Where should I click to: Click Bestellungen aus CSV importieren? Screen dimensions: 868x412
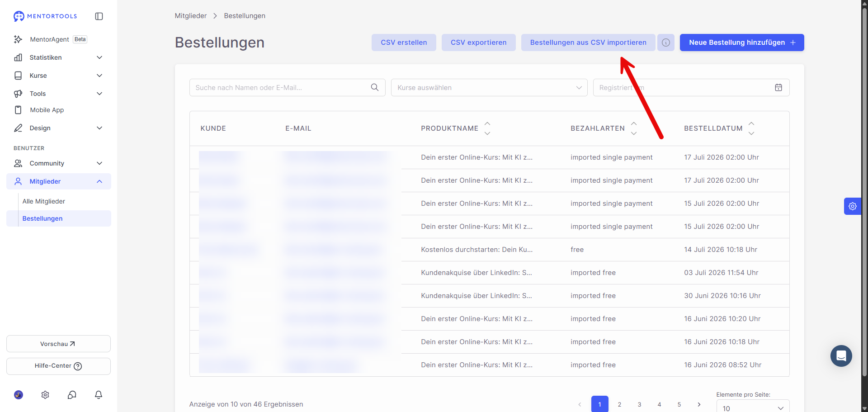click(x=588, y=43)
